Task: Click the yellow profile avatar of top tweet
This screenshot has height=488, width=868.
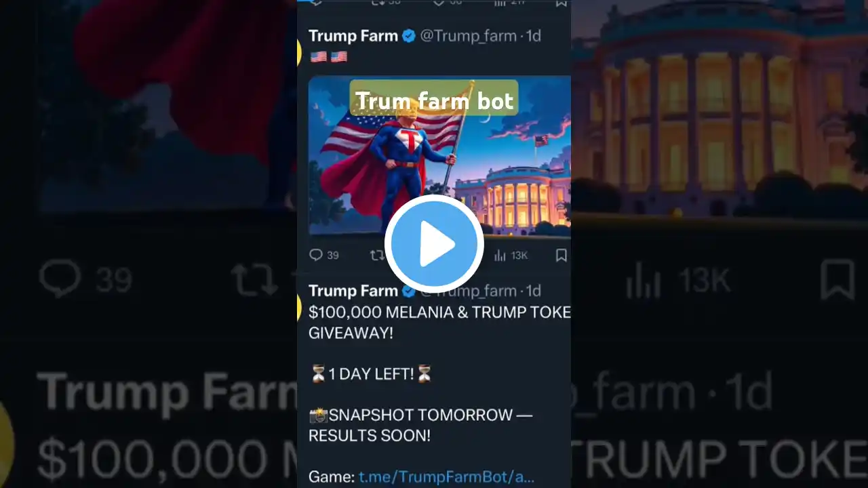Action: (298, 52)
